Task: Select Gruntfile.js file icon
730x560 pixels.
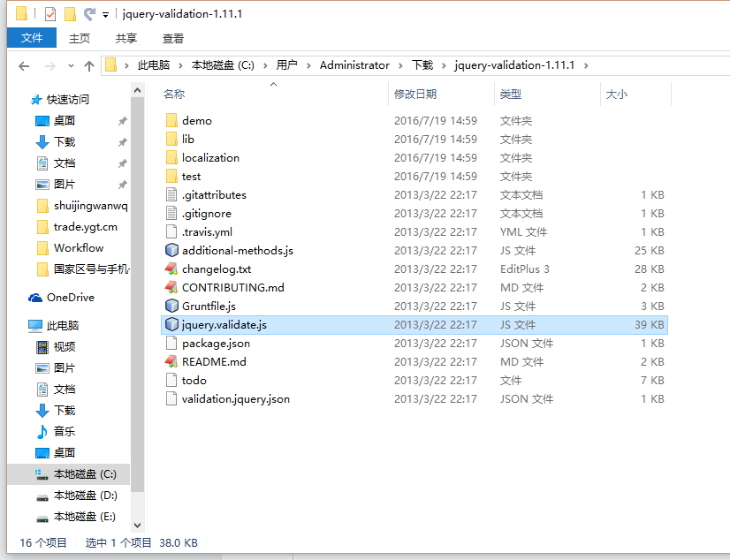Action: pyautogui.click(x=171, y=306)
